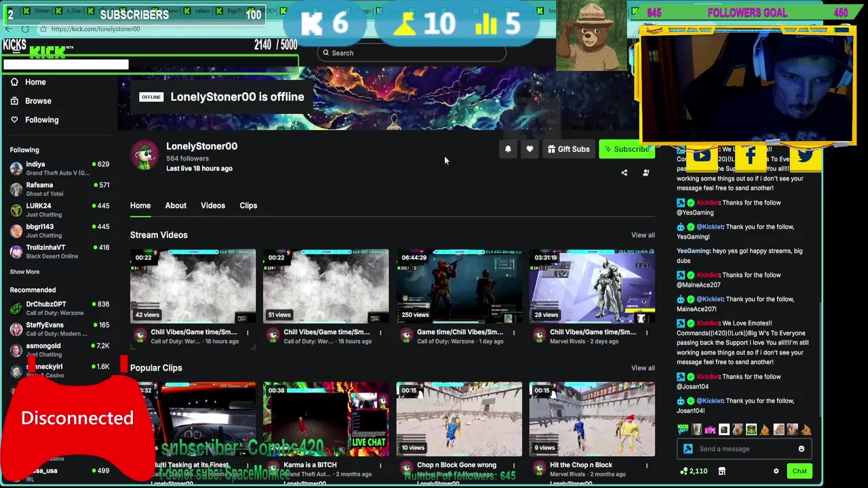Screen dimensions: 868x488
Task: Click View all for Popular Clips
Action: point(643,368)
